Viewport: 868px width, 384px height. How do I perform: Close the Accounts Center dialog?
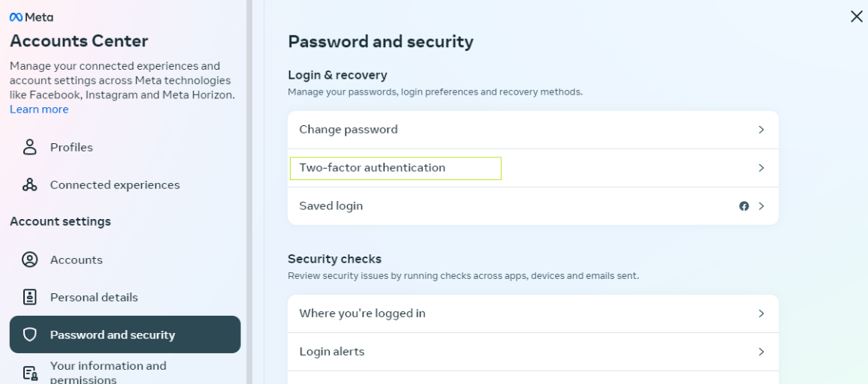point(856,16)
